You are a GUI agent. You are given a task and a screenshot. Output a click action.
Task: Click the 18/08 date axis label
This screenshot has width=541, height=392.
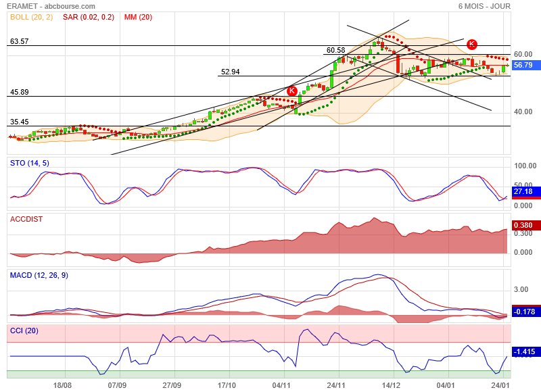(62, 385)
